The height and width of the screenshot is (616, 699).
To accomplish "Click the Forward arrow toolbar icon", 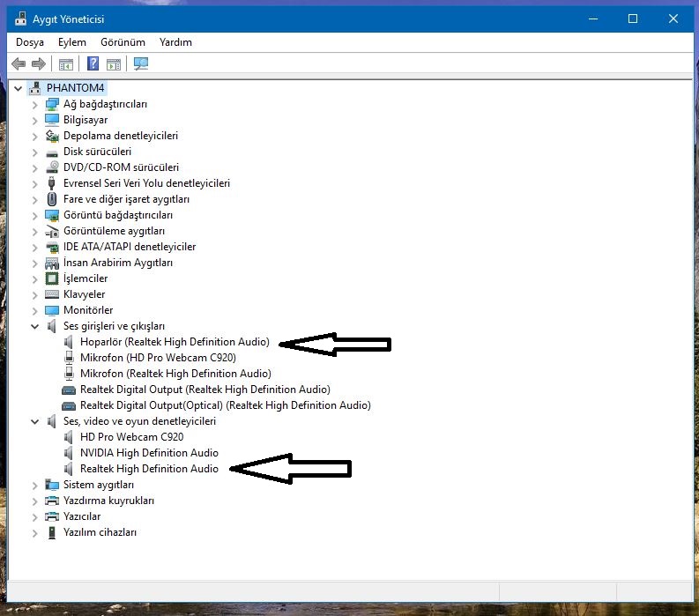I will pyautogui.click(x=39, y=63).
